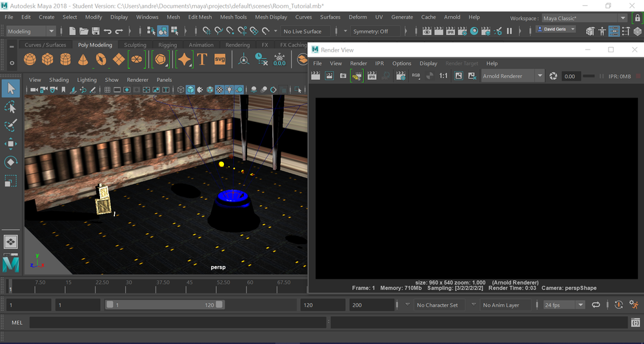Viewport: 644px width, 344px height.
Task: Open the shelf gear options menu
Action: 12,63
